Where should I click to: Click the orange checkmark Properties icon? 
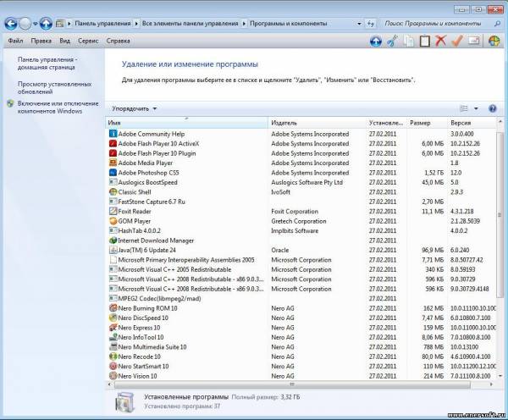457,41
